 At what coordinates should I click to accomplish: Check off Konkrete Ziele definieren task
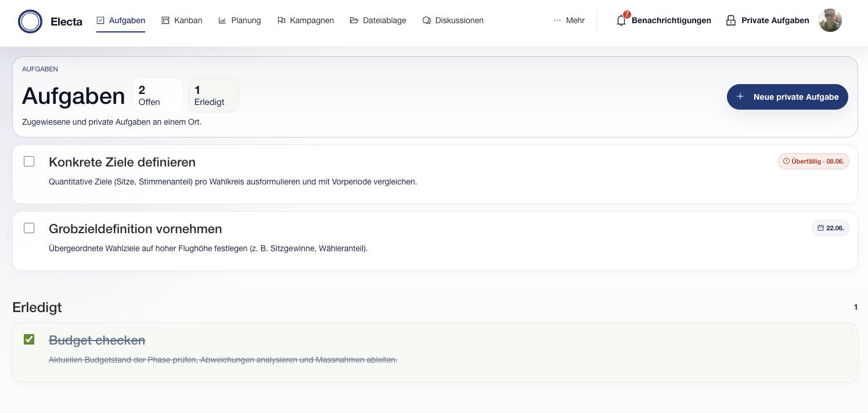pyautogui.click(x=29, y=161)
